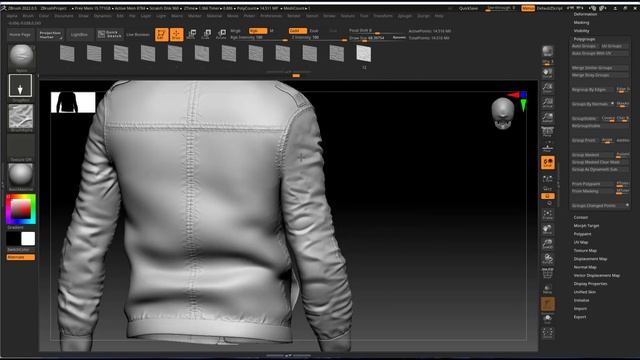The height and width of the screenshot is (360, 640).
Task: Click the Zoom canvas icon
Action: click(x=547, y=88)
